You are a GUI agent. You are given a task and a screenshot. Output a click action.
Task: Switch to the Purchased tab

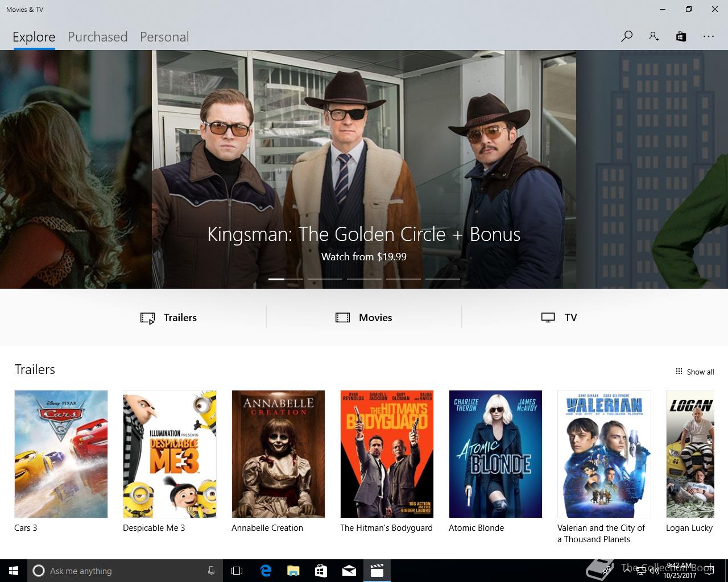pyautogui.click(x=97, y=37)
